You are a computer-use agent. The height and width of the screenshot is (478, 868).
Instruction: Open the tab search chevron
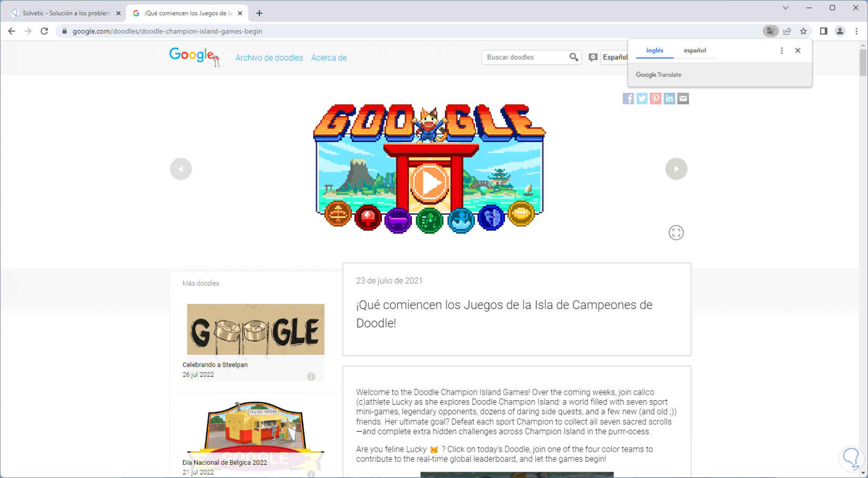click(x=785, y=8)
